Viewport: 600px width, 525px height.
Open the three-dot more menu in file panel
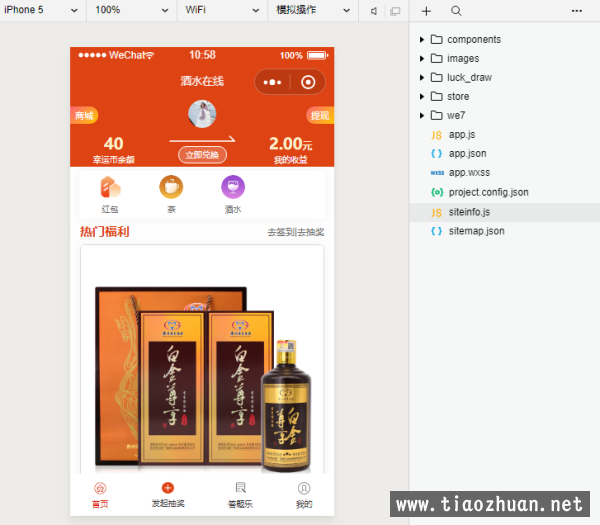pos(576,11)
